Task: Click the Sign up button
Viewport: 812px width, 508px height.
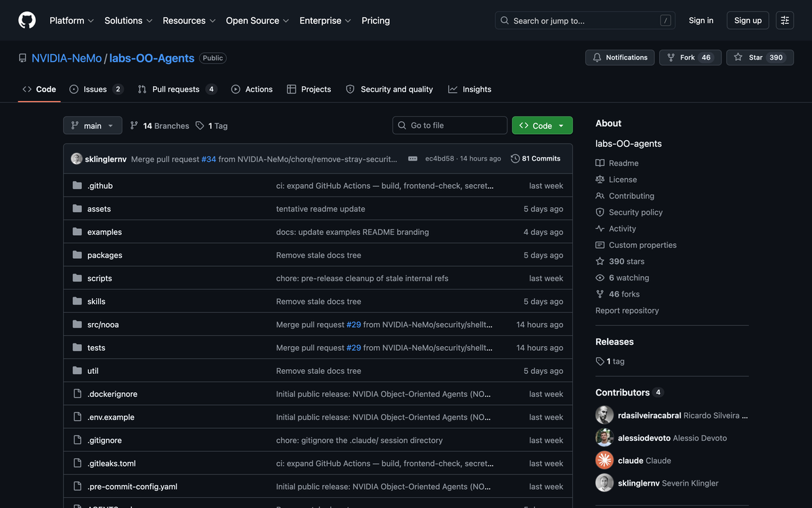Action: pyautogui.click(x=748, y=20)
